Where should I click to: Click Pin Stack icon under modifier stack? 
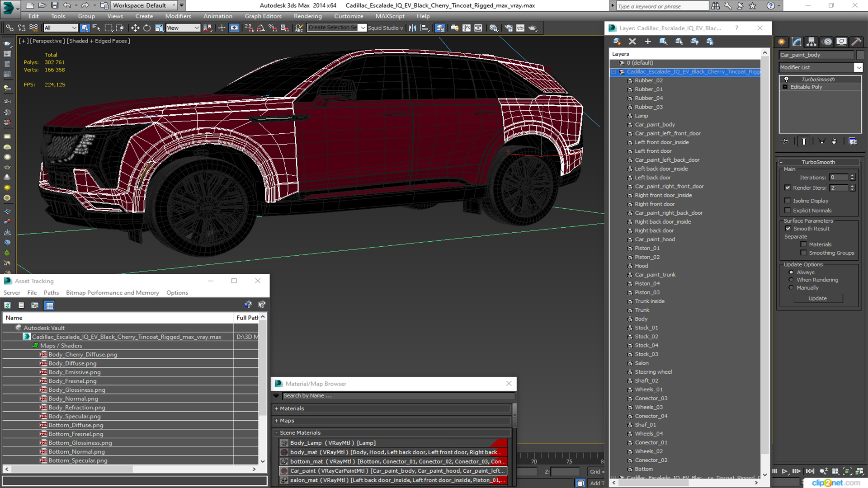(786, 141)
